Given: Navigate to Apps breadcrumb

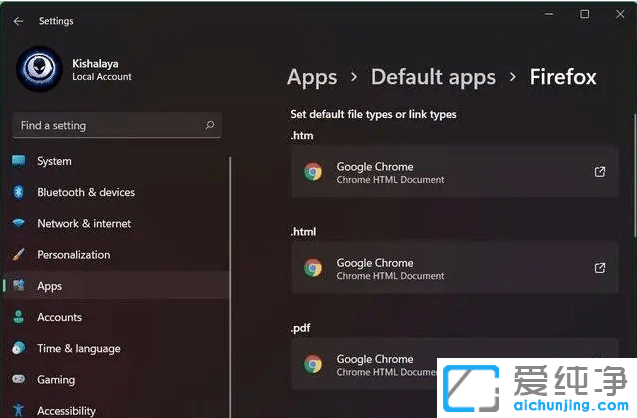Looking at the screenshot, I should (312, 77).
